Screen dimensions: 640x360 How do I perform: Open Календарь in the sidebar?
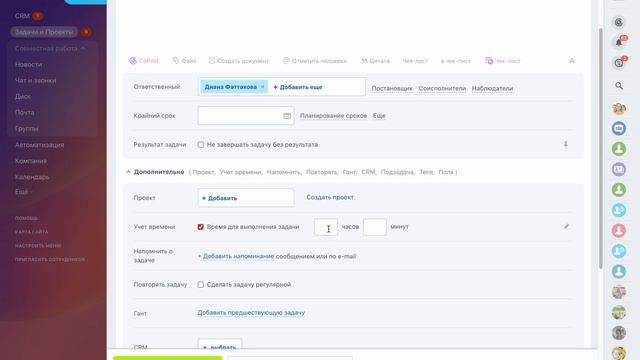(x=32, y=177)
